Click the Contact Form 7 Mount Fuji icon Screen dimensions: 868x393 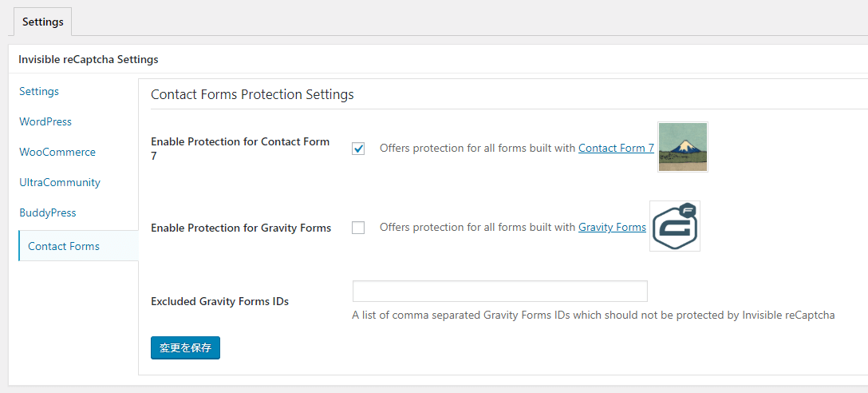pyautogui.click(x=683, y=147)
